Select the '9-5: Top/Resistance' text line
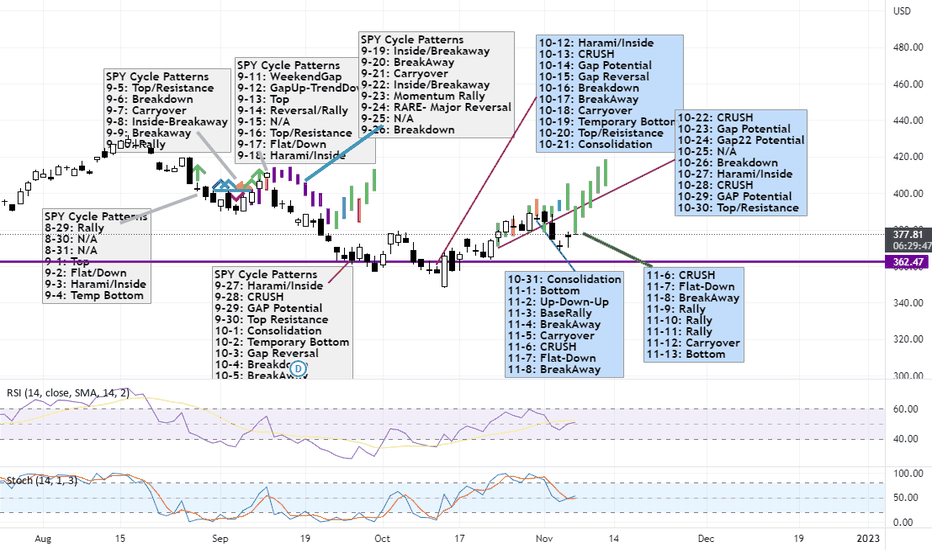 [160, 88]
